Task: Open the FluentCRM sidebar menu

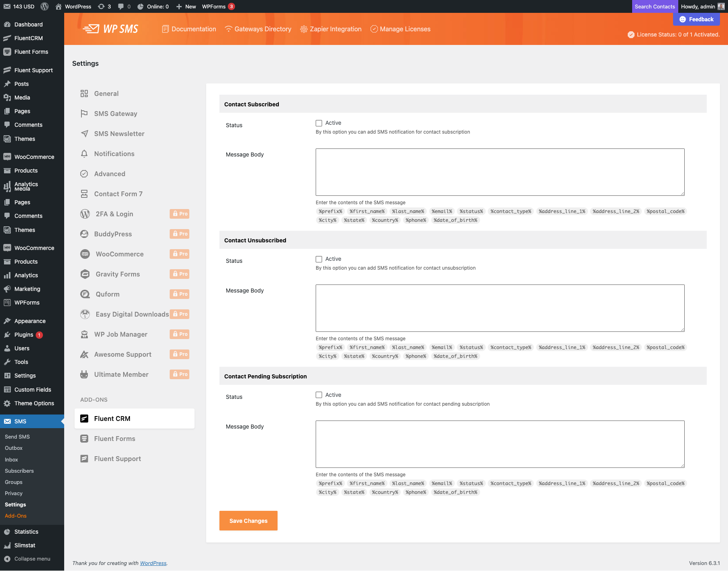Action: click(32, 38)
